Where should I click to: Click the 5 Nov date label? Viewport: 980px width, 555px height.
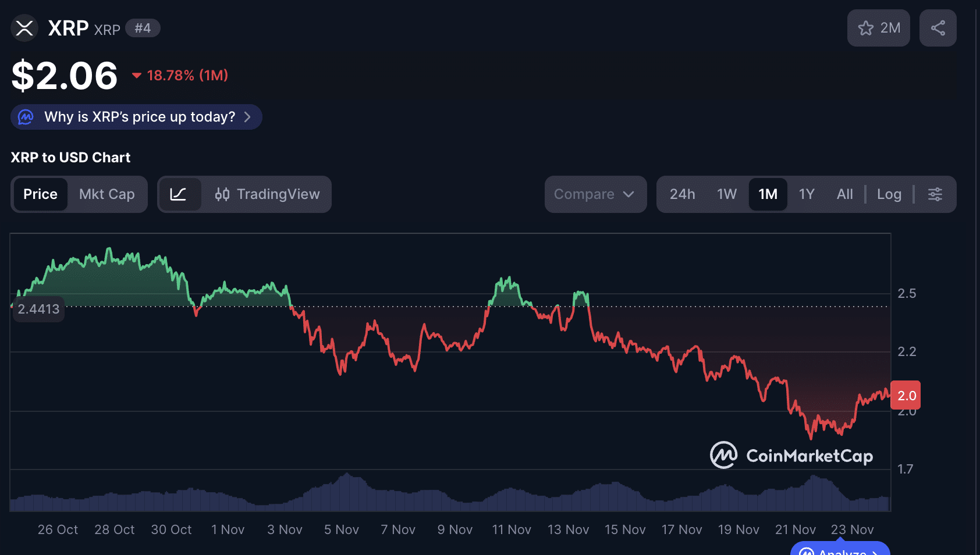click(x=342, y=530)
